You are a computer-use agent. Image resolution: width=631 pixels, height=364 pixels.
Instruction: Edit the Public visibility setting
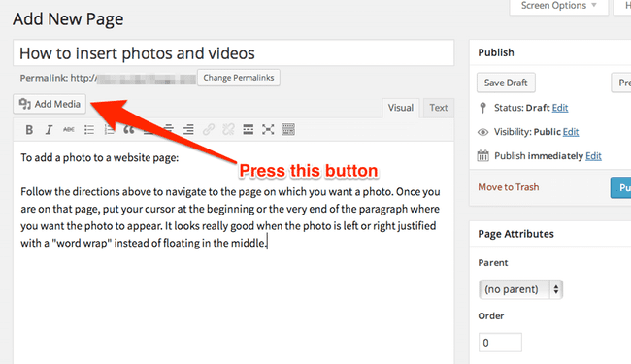tap(570, 132)
